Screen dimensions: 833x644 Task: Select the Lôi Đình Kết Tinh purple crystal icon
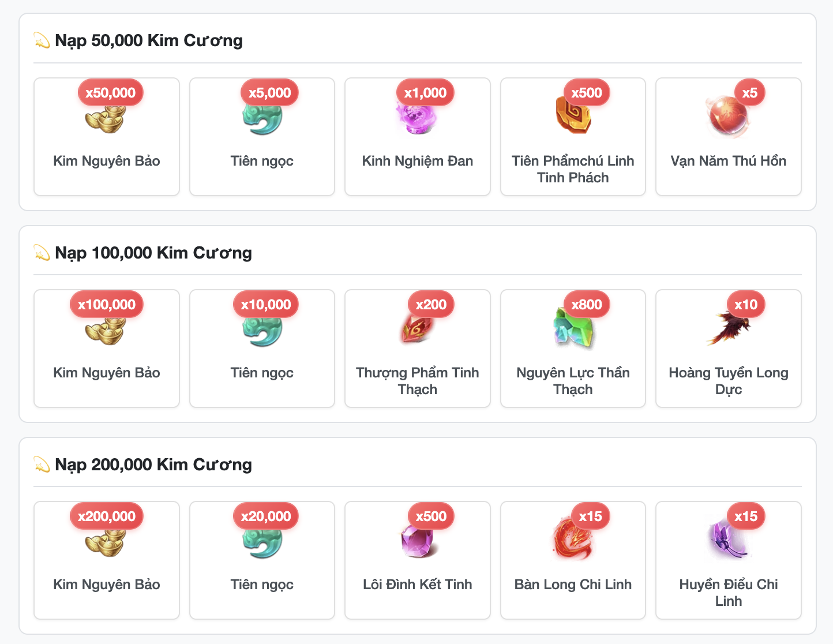click(417, 541)
